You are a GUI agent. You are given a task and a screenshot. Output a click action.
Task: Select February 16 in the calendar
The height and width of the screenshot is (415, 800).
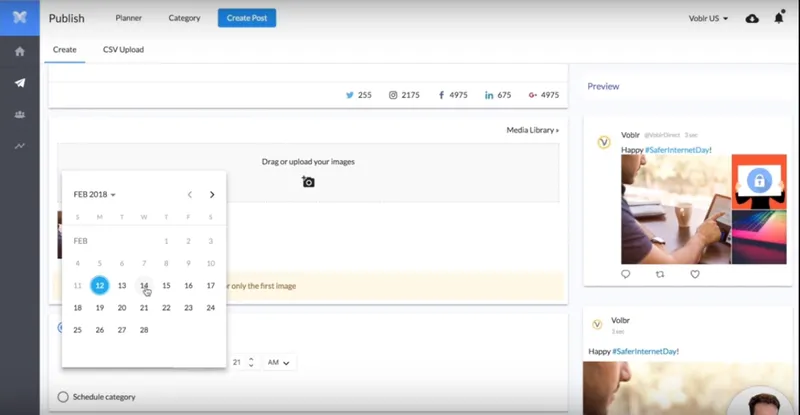pyautogui.click(x=188, y=285)
